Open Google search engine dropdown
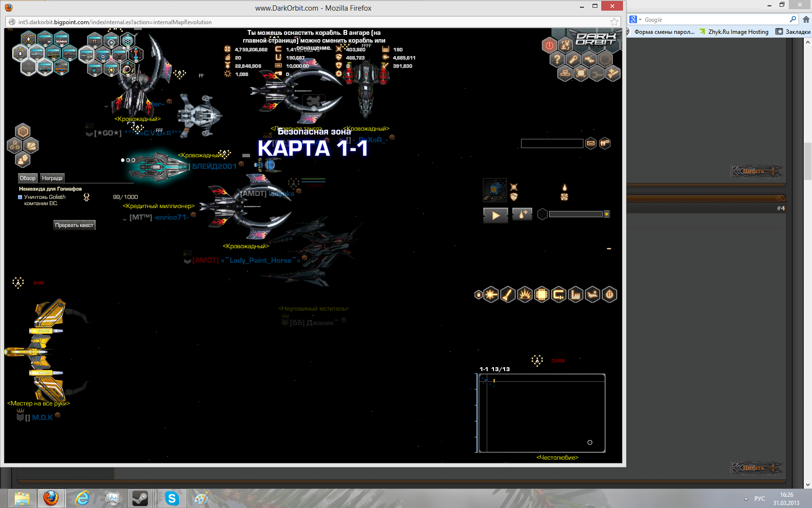 point(635,20)
